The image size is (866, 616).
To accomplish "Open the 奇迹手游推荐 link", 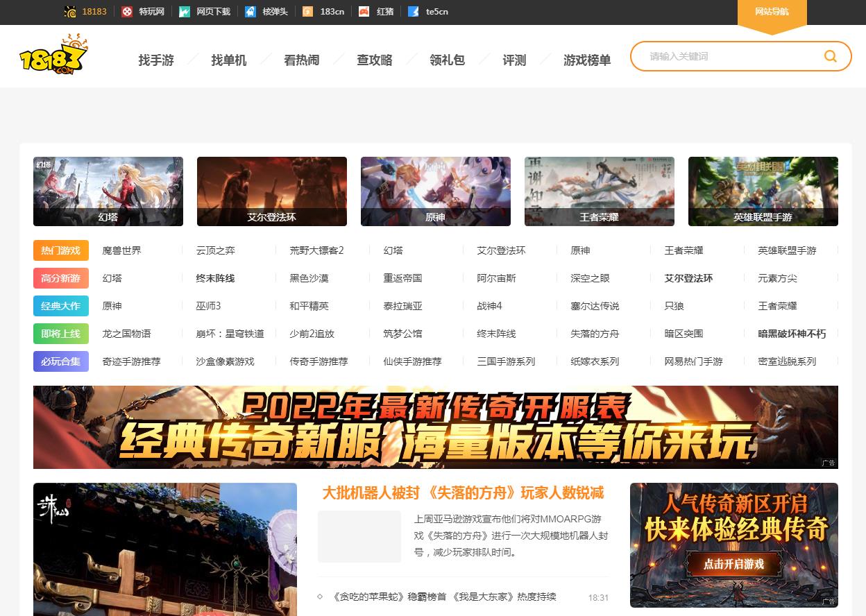I will click(132, 361).
